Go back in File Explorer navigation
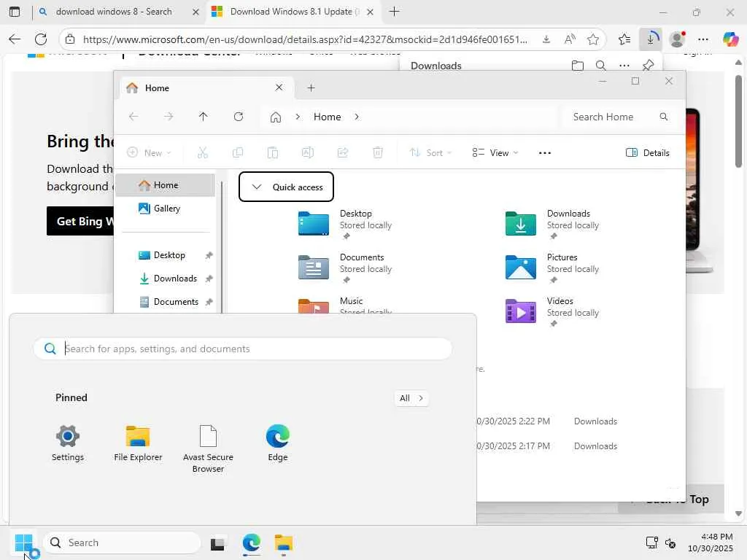This screenshot has width=747, height=560. pos(133,117)
